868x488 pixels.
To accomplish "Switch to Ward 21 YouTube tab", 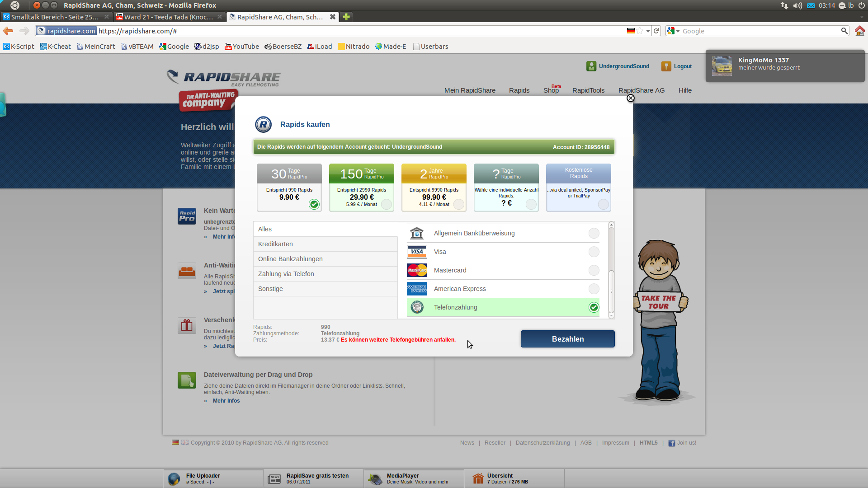I will point(169,17).
